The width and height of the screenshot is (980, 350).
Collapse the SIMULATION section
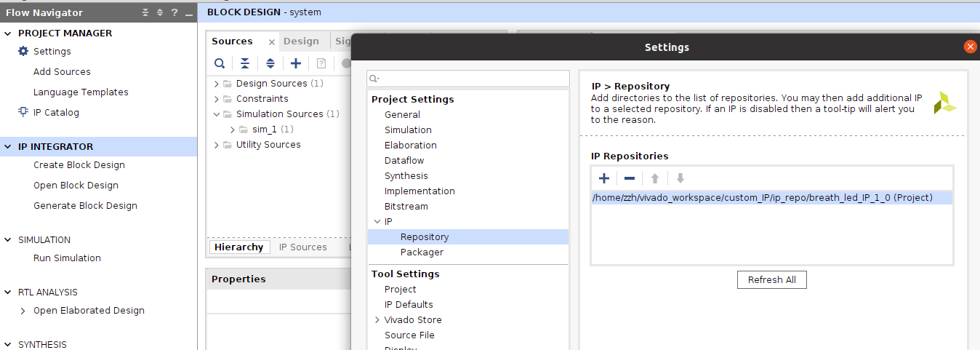9,240
